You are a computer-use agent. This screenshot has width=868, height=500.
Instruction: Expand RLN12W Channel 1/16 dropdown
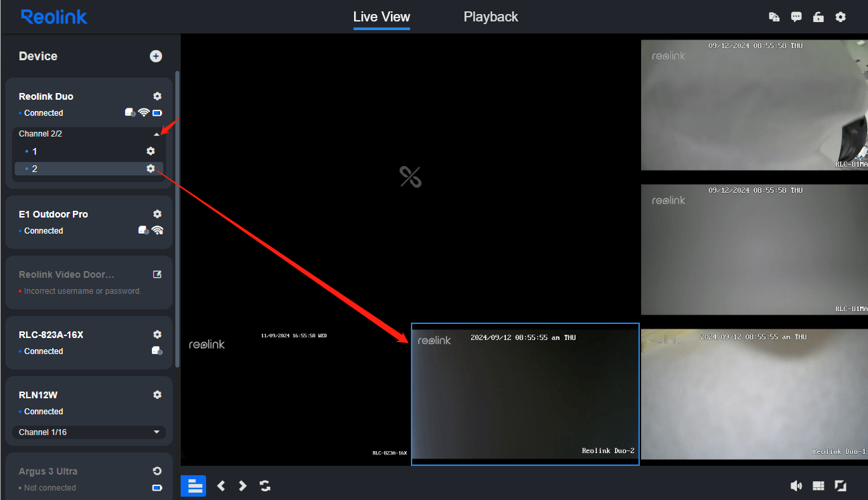tap(157, 432)
